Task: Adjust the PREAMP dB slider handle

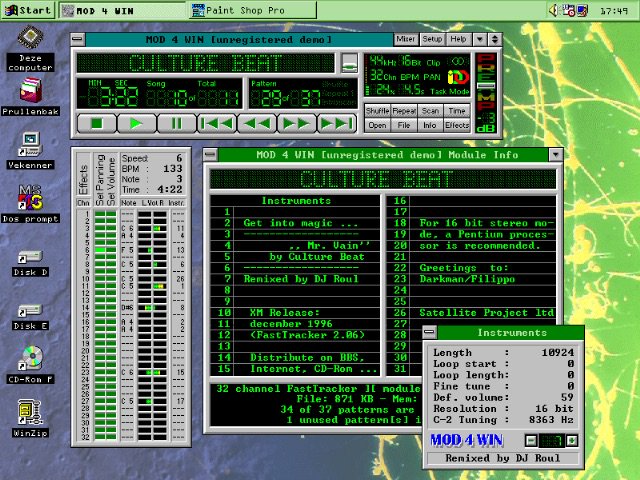Action: [x=486, y=86]
